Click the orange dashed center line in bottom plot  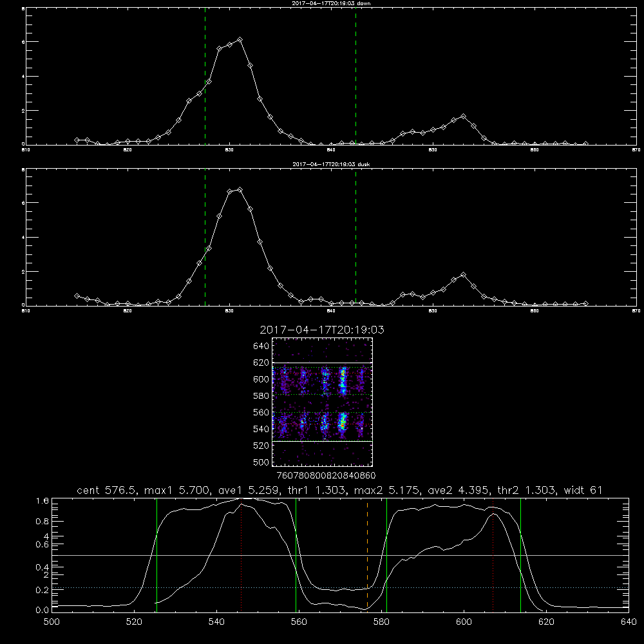367,554
